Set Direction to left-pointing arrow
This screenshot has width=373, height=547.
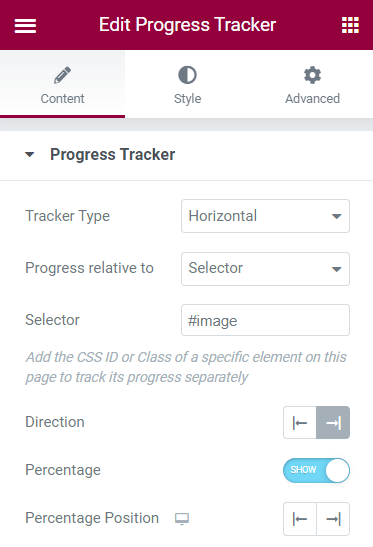point(300,423)
